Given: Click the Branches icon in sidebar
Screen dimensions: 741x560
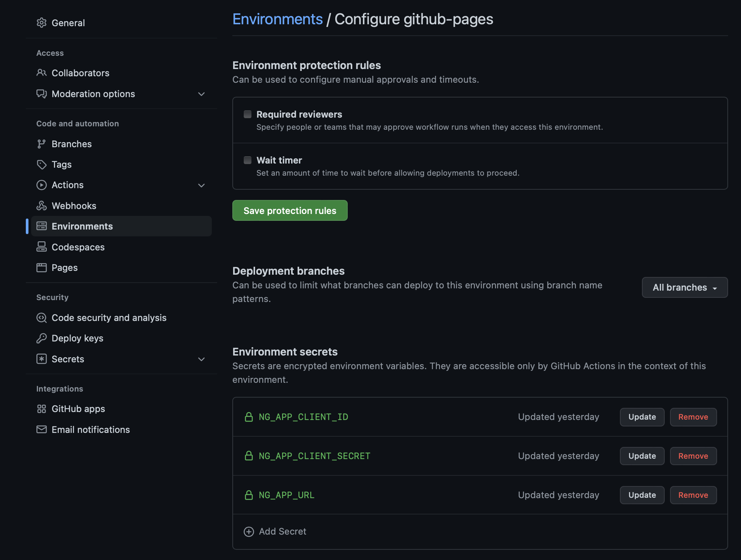Looking at the screenshot, I should pos(41,142).
